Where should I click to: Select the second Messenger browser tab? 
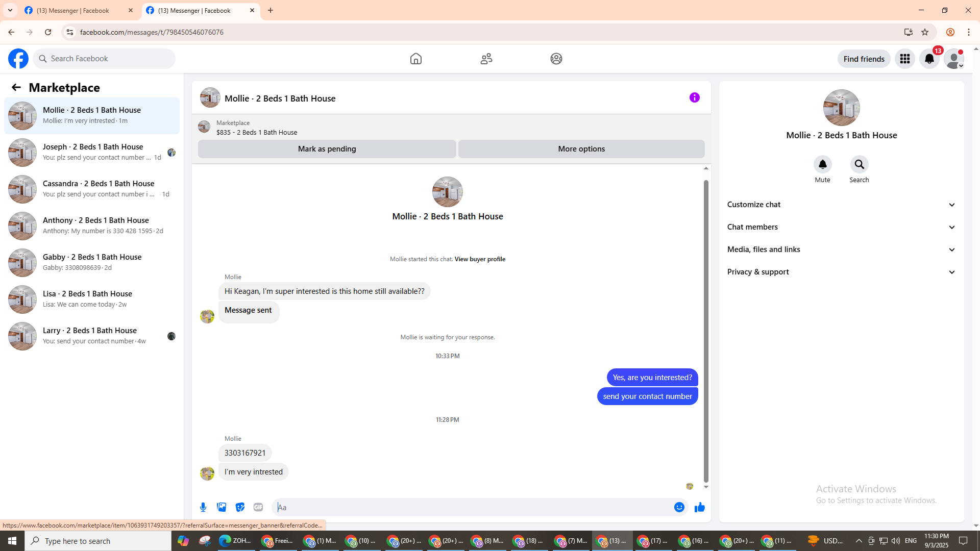(x=201, y=10)
